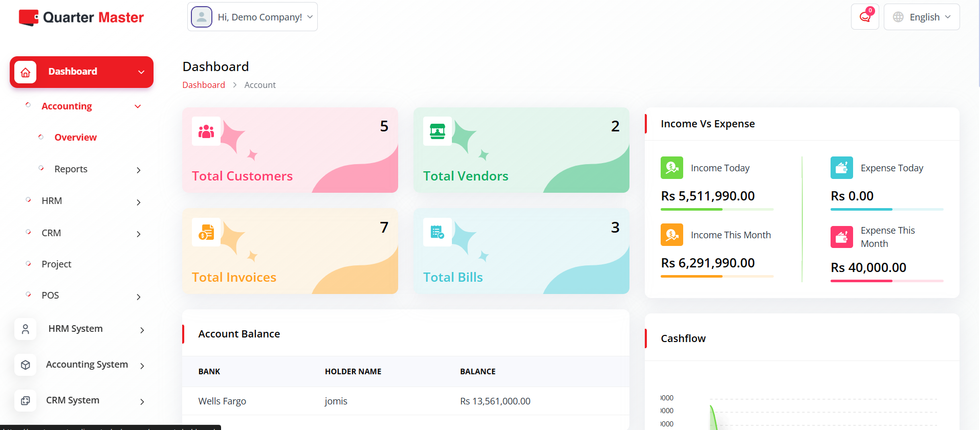Click the HOLDER NAME column header
Screen dimensions: 980x430
pyautogui.click(x=353, y=371)
